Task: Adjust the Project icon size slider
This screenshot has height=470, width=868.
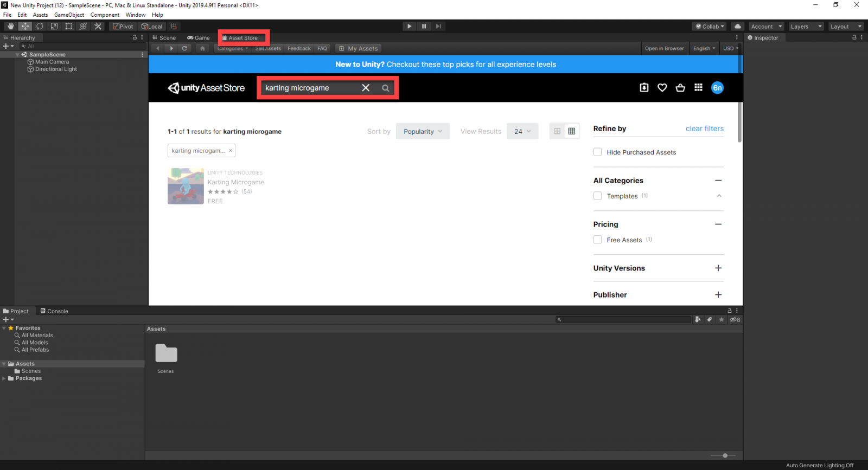Action: 725,455
